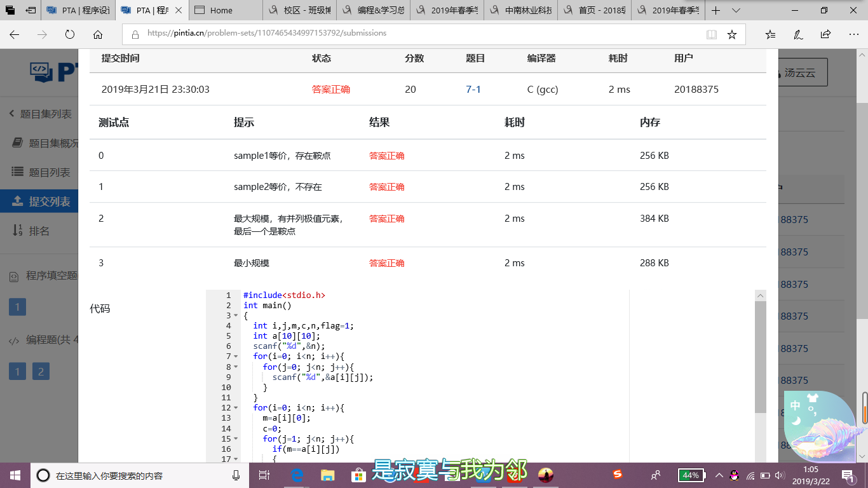Click the hint text sample1等价，存在鞍点

point(282,156)
